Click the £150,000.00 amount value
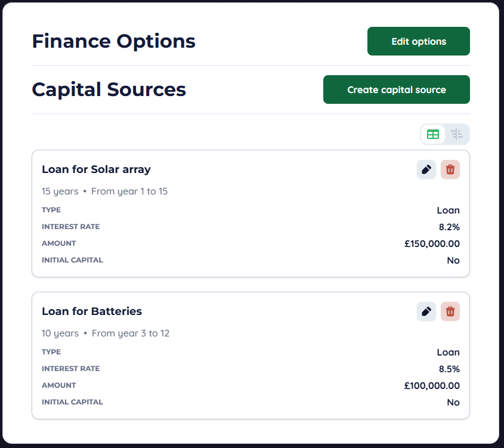 [432, 243]
